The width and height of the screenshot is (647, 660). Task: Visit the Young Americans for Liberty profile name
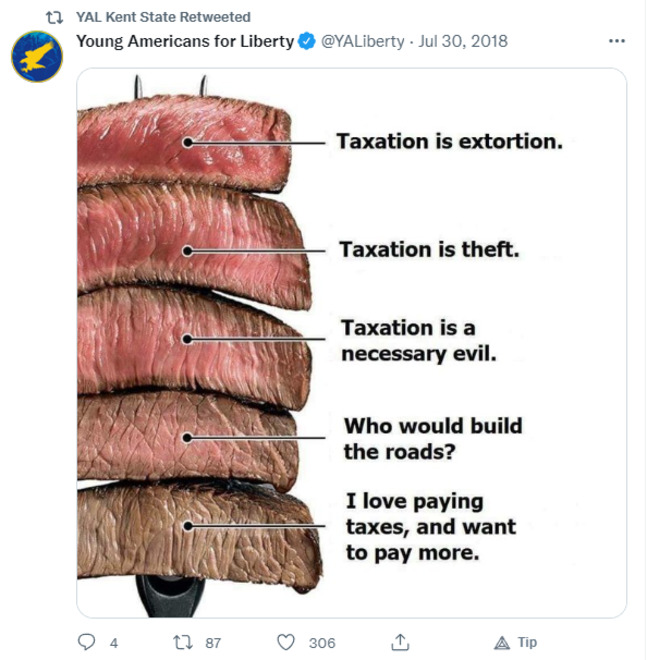tap(185, 41)
